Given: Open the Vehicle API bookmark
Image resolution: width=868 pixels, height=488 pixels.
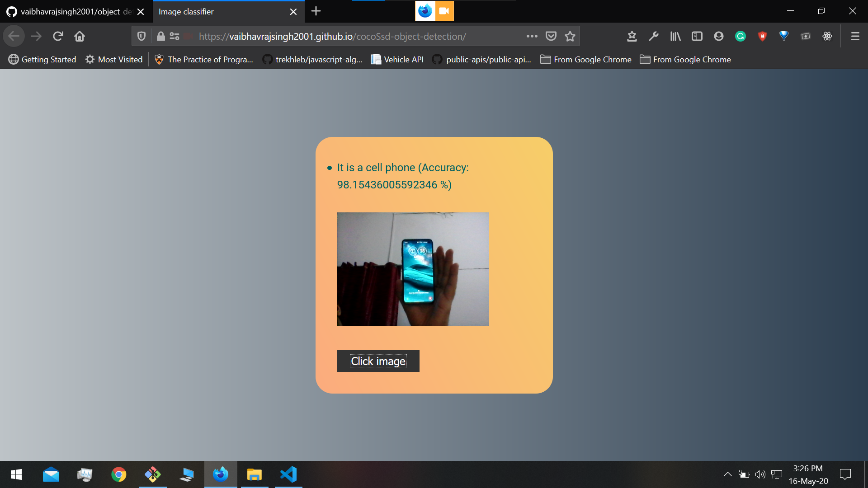Looking at the screenshot, I should (397, 60).
